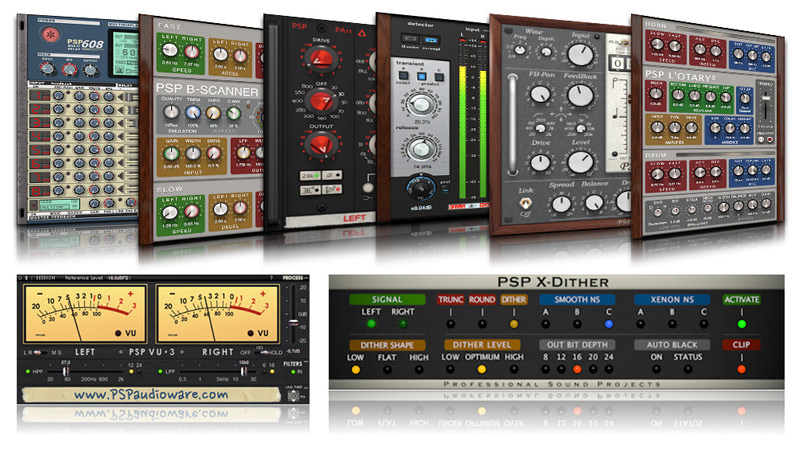Click the Level knob on the gray plugin
800x450 pixels.
click(x=581, y=162)
